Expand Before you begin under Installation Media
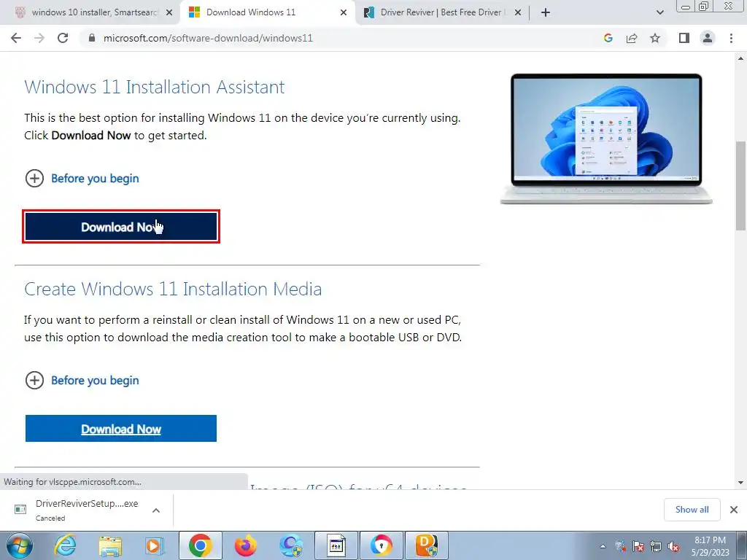 (82, 381)
